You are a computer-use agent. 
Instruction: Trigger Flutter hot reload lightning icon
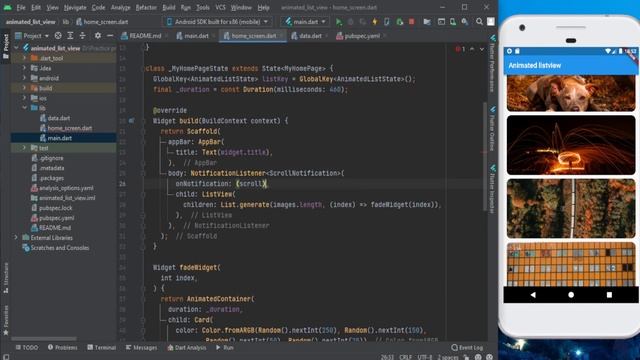375,22
